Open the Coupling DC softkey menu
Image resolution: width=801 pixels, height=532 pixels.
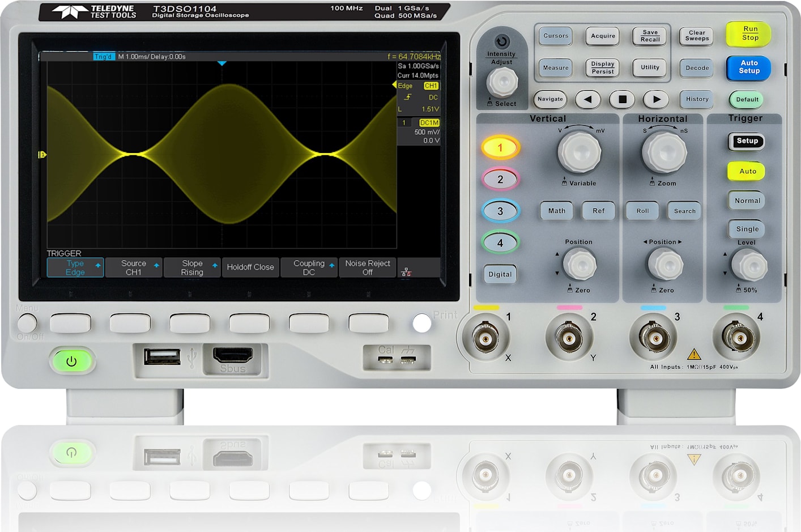tap(309, 267)
